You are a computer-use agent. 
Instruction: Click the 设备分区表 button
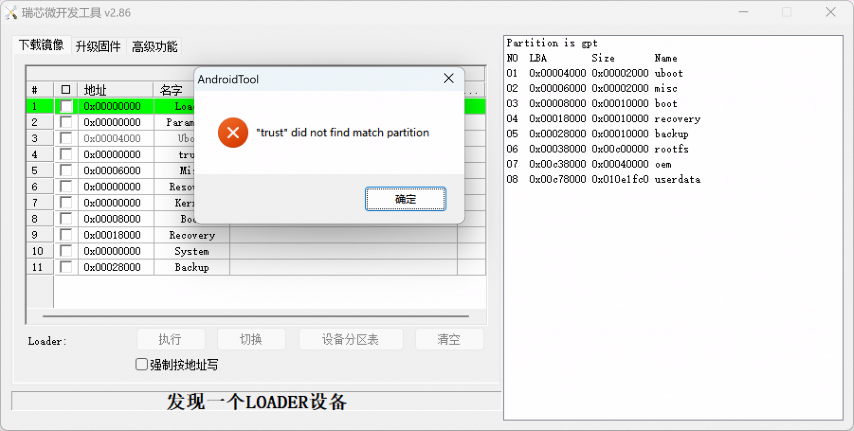tap(350, 339)
